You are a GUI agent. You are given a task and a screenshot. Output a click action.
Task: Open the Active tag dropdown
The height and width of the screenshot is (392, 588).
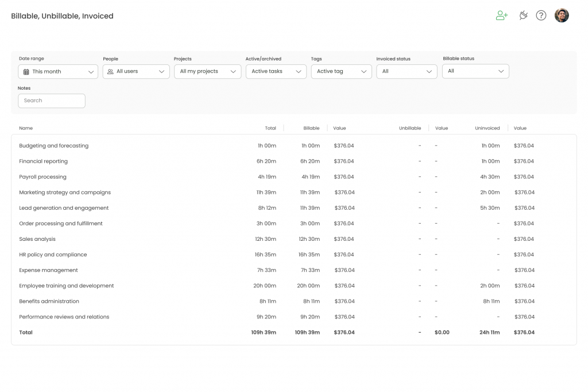pos(341,72)
